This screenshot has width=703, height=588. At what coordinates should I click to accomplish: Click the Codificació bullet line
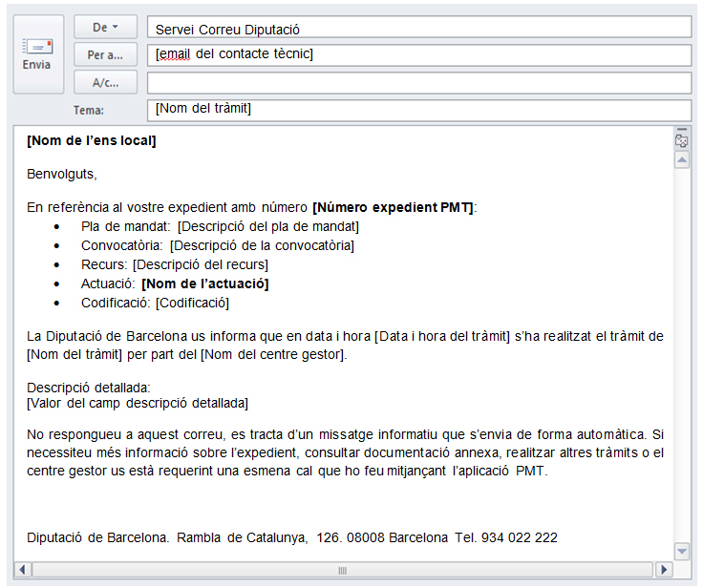155,303
